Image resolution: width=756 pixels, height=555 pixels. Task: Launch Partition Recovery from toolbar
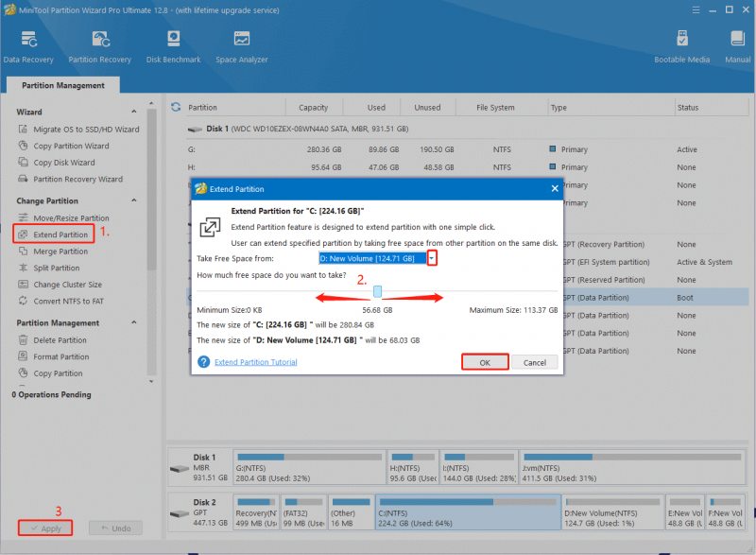tap(100, 46)
